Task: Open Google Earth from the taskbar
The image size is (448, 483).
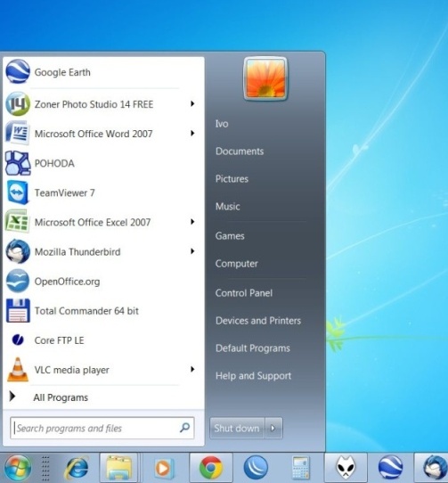Action: (391, 468)
